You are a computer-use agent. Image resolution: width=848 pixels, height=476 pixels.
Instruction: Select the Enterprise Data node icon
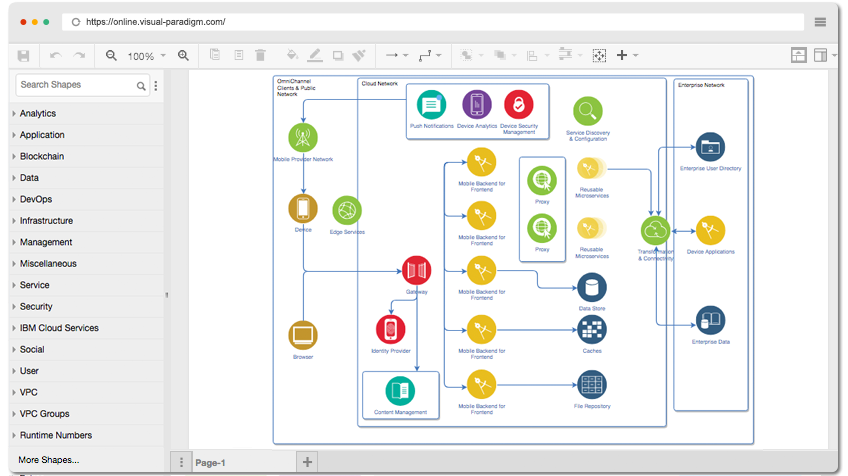(710, 321)
